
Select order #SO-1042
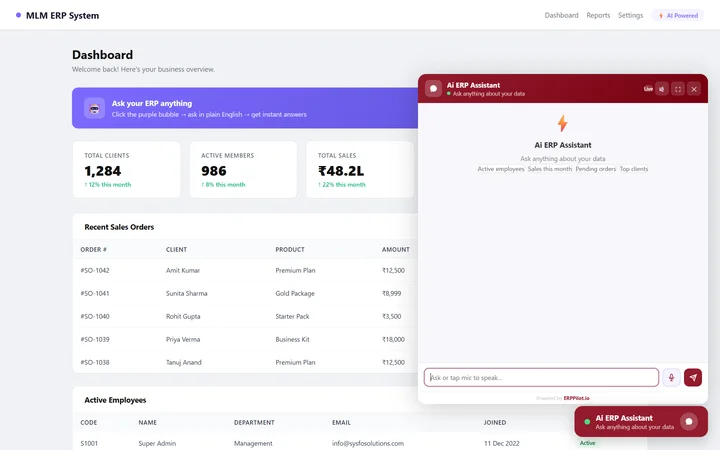pos(95,270)
